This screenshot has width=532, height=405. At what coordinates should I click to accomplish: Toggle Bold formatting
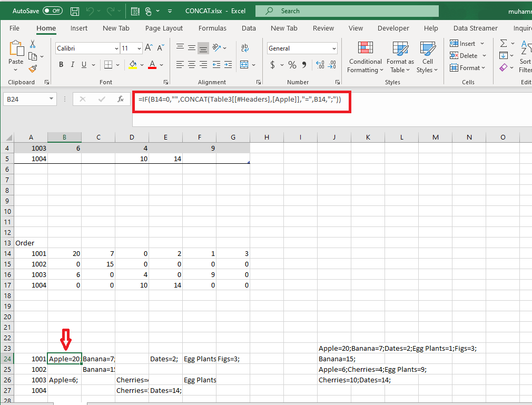[61, 64]
